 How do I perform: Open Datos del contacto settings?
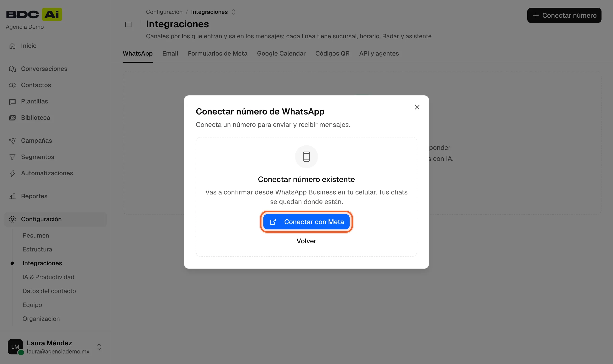pyautogui.click(x=49, y=291)
